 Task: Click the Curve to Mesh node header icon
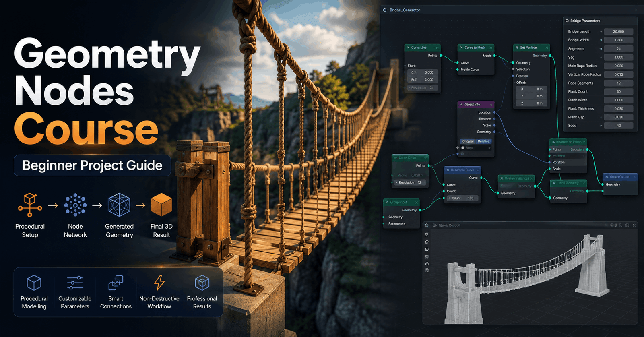coord(462,48)
